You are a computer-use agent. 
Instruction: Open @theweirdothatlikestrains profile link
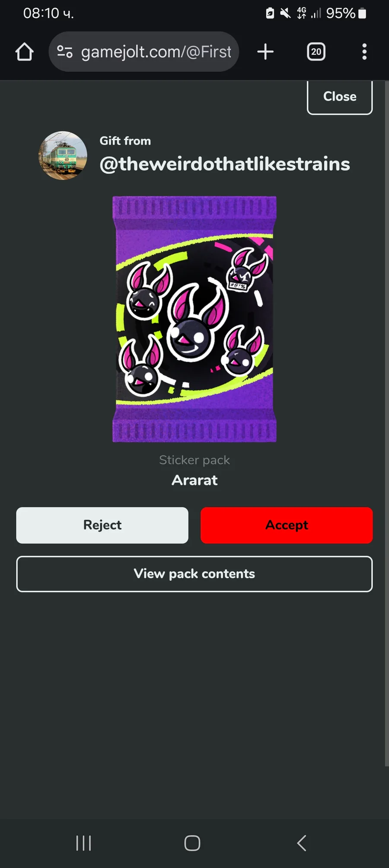pyautogui.click(x=225, y=164)
